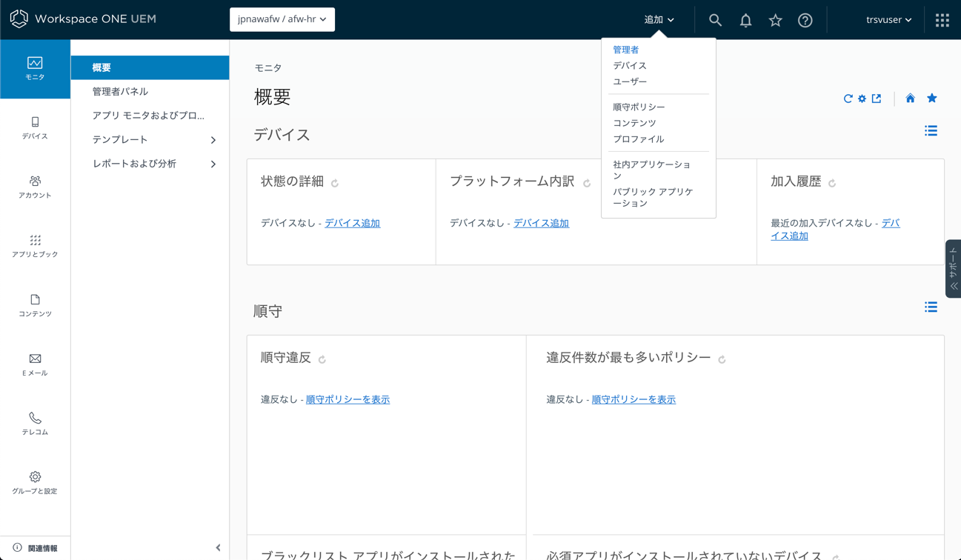This screenshot has width=961, height=560.
Task: Open アプリ モニタおよびプロ... submenu item
Action: click(x=150, y=116)
